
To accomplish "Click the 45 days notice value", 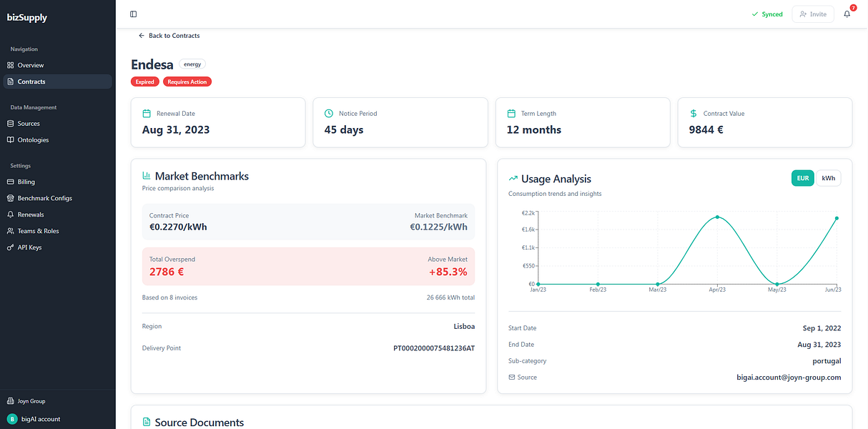I will click(344, 130).
